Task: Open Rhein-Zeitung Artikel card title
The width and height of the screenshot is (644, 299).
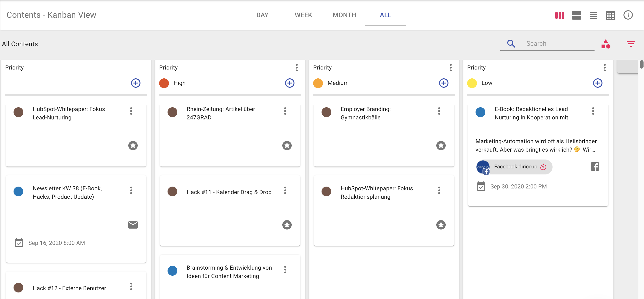Action: coord(221,113)
